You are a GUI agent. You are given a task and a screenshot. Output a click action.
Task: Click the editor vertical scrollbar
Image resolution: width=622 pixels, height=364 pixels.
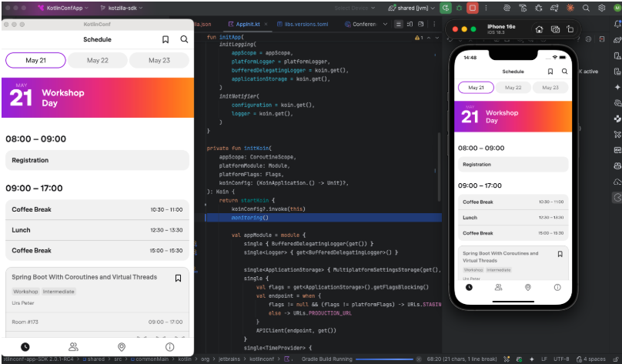click(x=439, y=167)
